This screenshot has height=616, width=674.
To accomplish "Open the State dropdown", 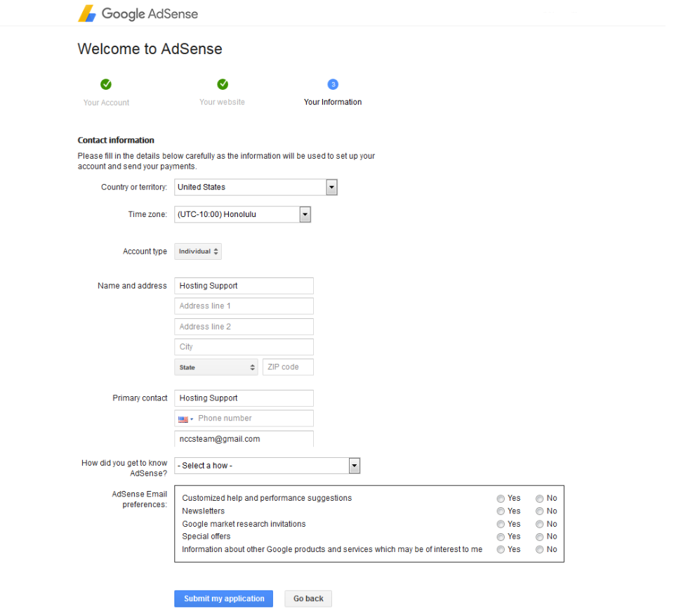I will 216,367.
